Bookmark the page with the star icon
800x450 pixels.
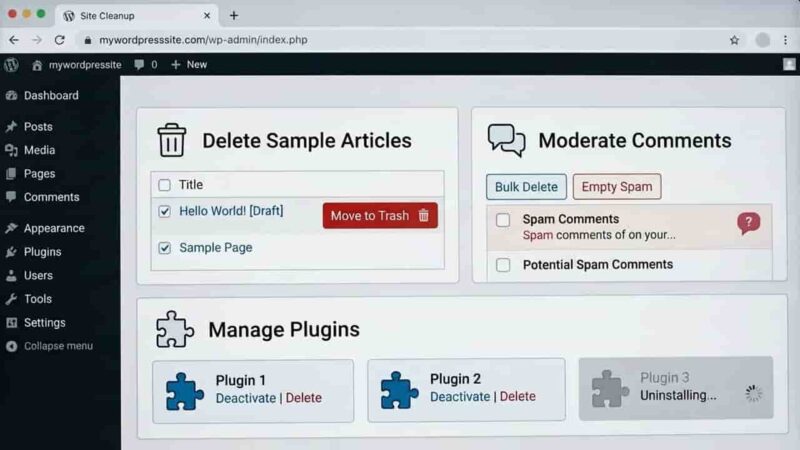click(734, 40)
